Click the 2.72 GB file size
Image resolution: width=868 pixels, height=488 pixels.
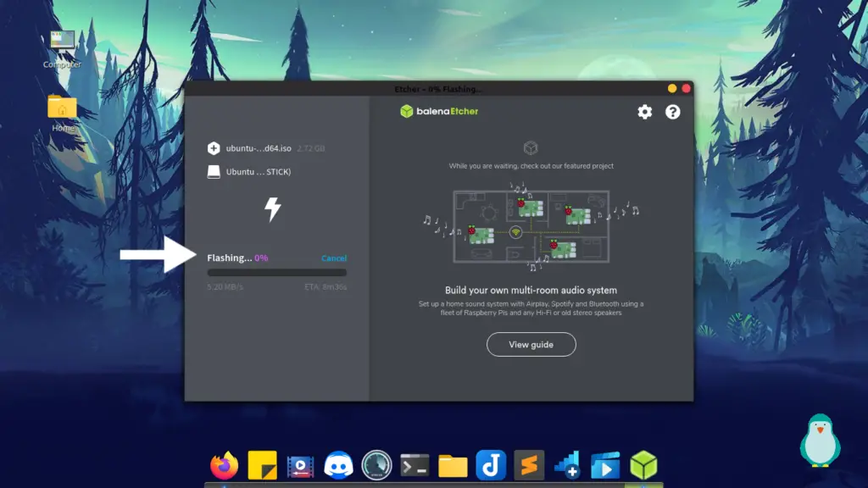(310, 148)
